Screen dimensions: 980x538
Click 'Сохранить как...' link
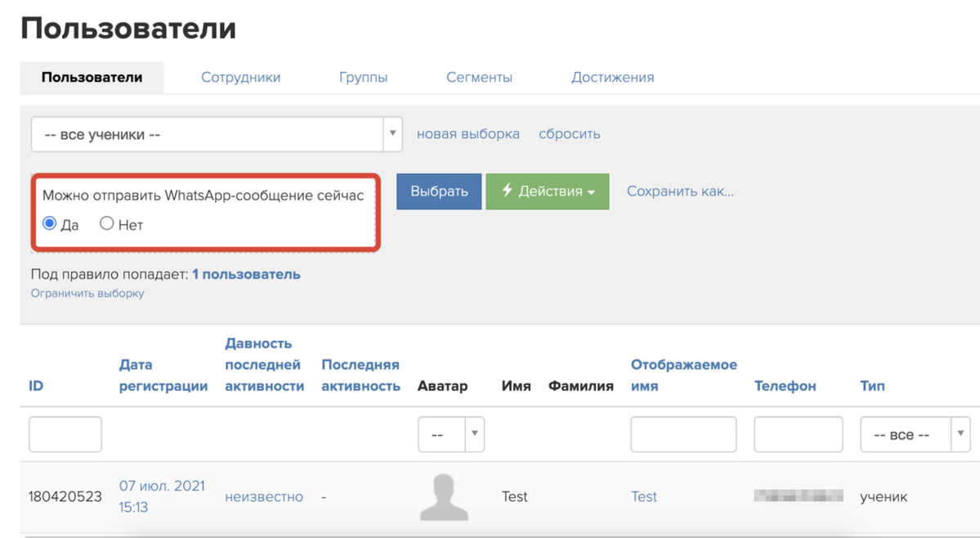(x=680, y=191)
